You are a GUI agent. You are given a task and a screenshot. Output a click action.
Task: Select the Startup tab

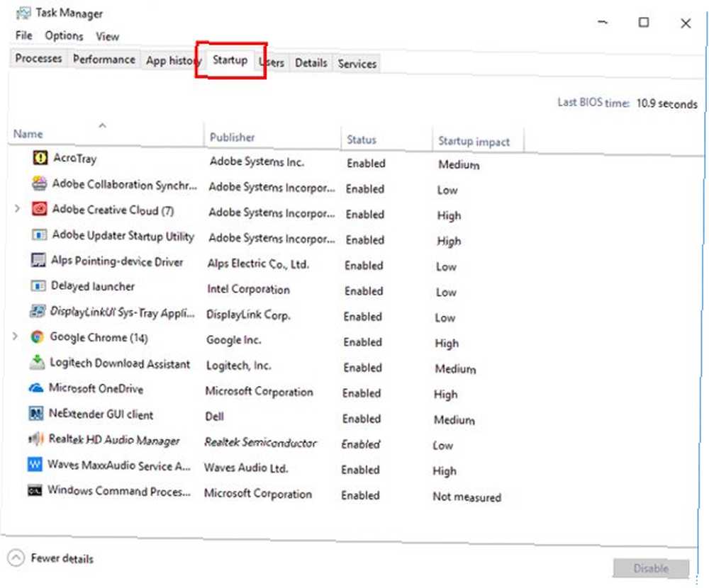coord(230,60)
